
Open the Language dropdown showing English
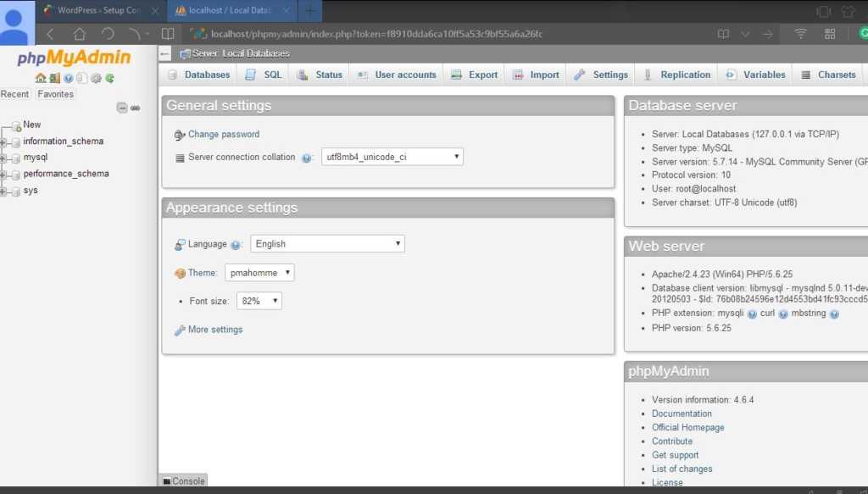pyautogui.click(x=327, y=244)
